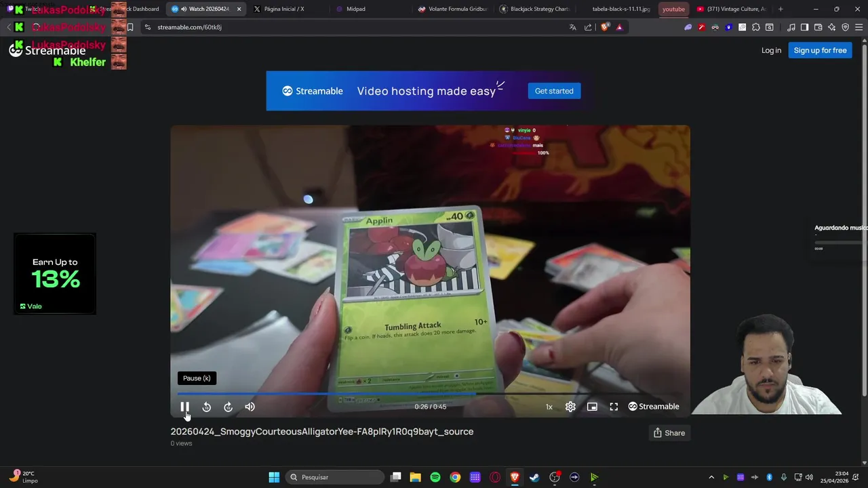Skip forward with the forward-arrow icon
Image resolution: width=868 pixels, height=488 pixels.
pos(229,407)
